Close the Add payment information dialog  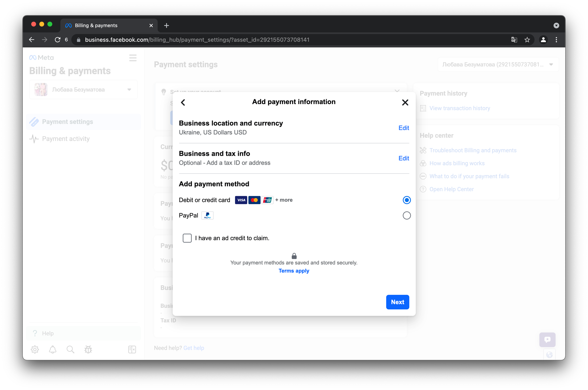click(405, 102)
